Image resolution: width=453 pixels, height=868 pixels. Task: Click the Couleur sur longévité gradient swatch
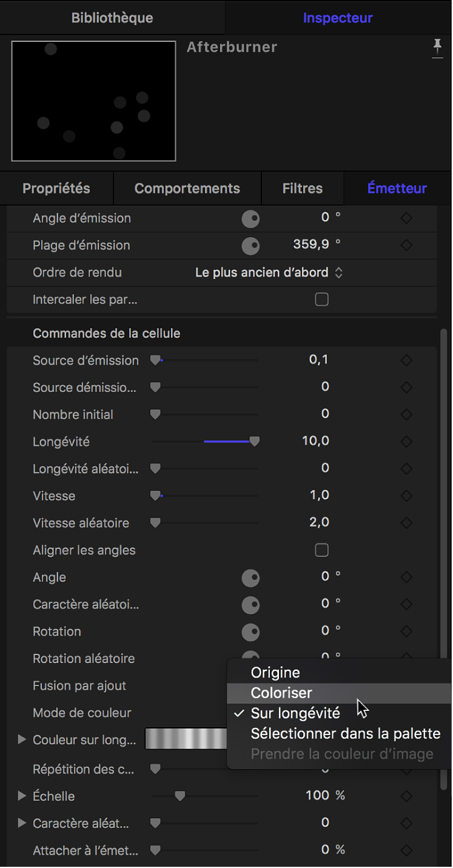186,739
